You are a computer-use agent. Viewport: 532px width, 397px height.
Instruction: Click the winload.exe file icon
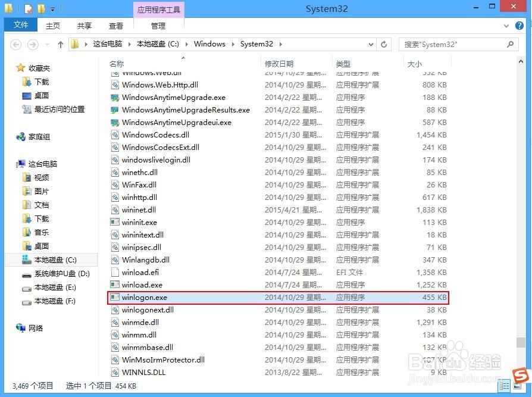point(115,285)
